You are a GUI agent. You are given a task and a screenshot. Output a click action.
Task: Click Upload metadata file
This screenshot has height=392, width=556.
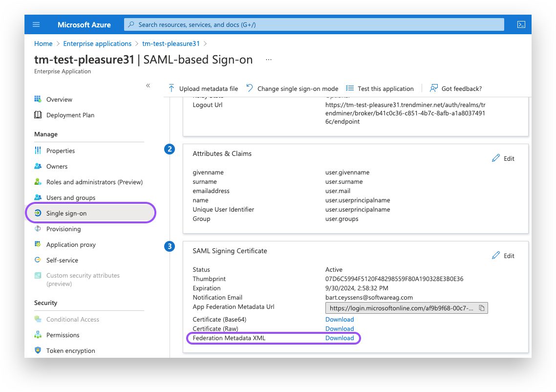coord(203,88)
